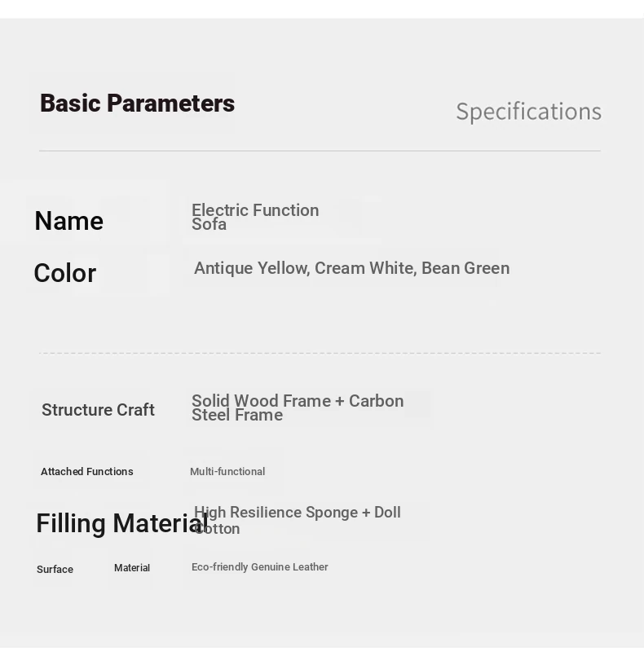644x652 pixels.
Task: Select the Electric Function Sofa value
Action: tap(255, 217)
